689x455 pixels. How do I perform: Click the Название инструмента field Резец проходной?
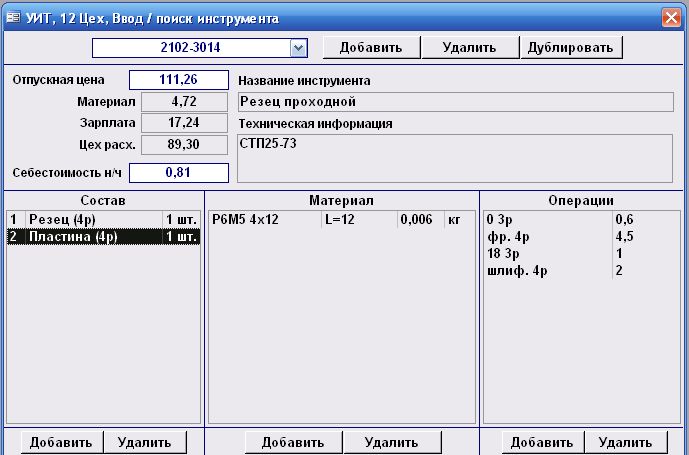point(455,101)
